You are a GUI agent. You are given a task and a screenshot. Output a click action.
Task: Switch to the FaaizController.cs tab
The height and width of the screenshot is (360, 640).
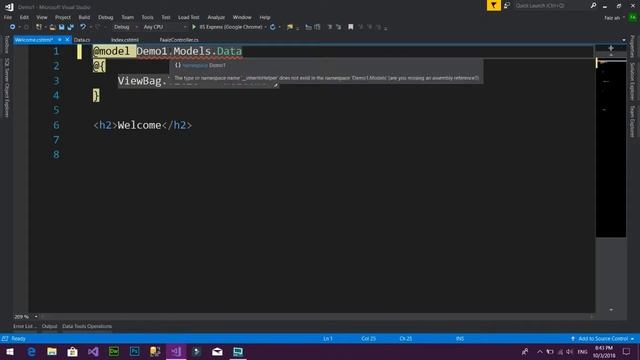click(x=179, y=40)
